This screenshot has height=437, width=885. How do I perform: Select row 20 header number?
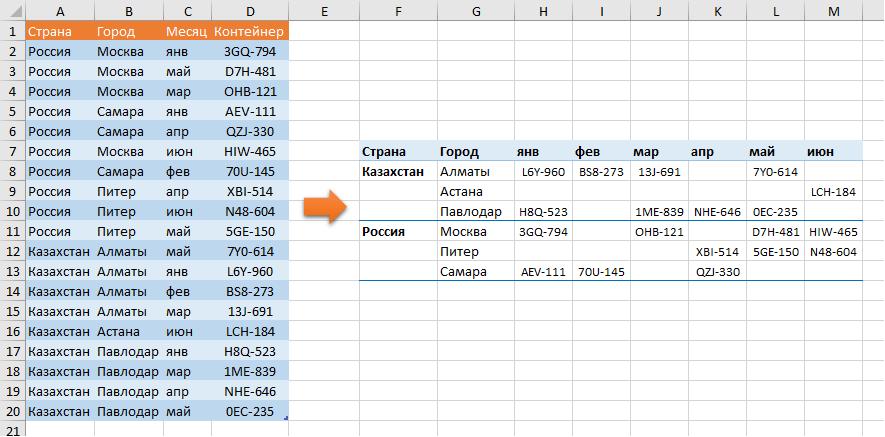point(12,411)
